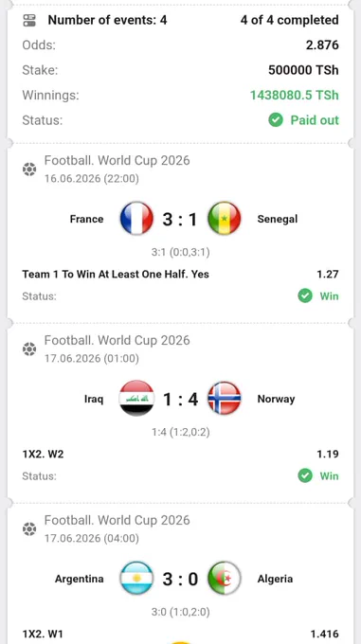The width and height of the screenshot is (361, 644).
Task: Select the 1438080.5 TSh winnings amount
Action: (x=295, y=96)
